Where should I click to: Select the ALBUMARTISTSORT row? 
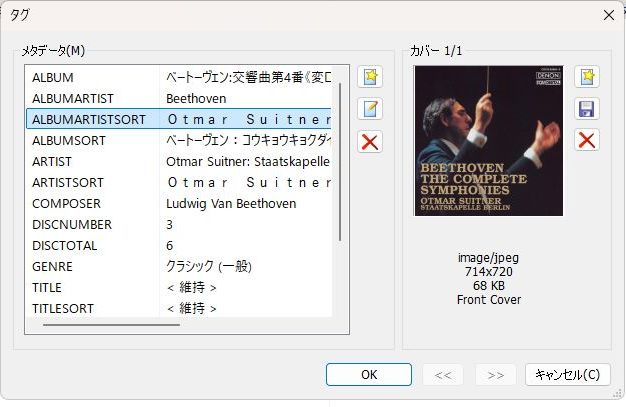178,119
